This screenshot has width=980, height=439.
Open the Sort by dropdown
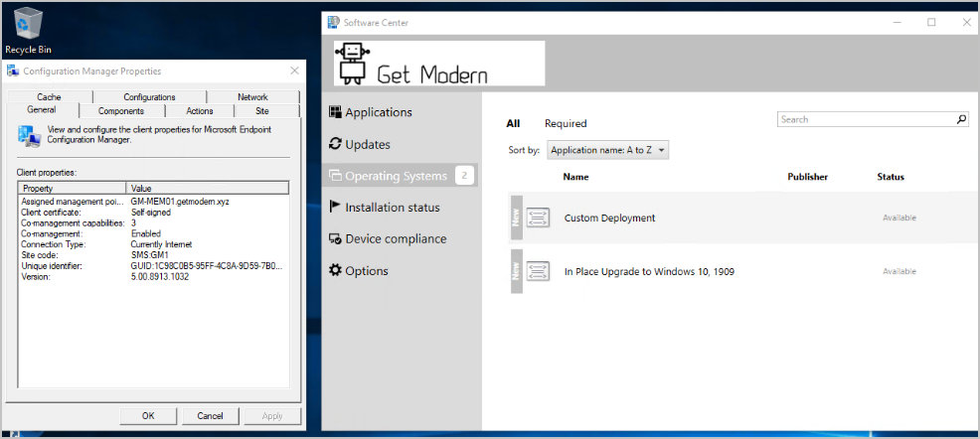pos(608,151)
